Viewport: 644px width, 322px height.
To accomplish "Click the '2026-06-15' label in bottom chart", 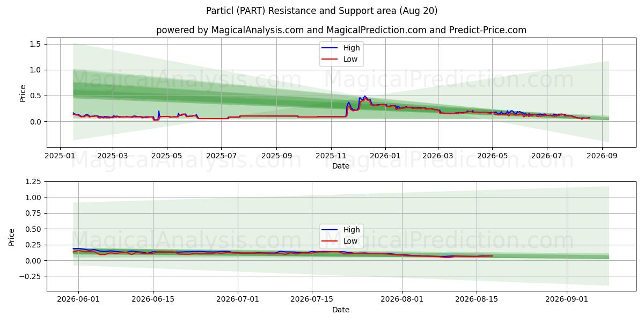I will coord(153,299).
